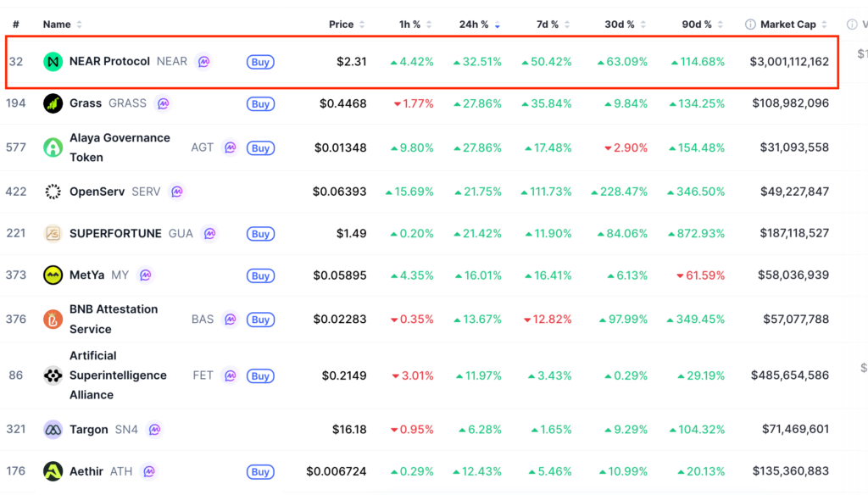Sort table by Market Cap column
This screenshot has width=868, height=495.
pos(793,25)
